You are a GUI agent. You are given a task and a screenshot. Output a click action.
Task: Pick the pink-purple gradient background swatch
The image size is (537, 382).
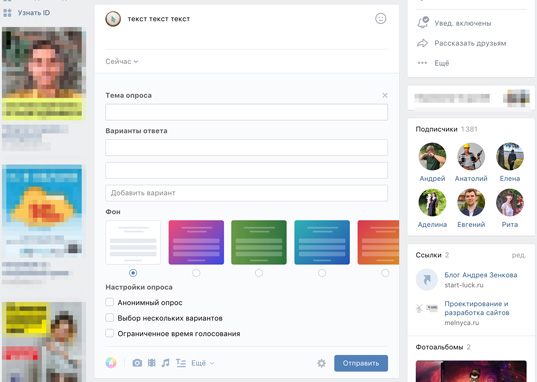click(196, 242)
